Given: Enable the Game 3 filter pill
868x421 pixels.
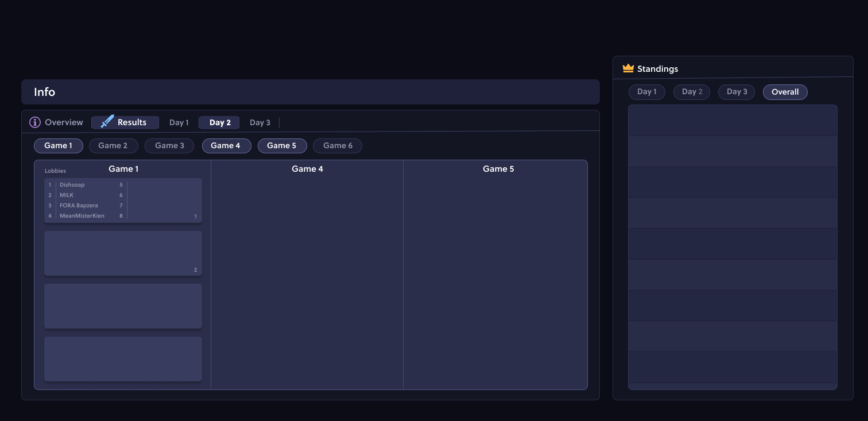Looking at the screenshot, I should tap(170, 146).
